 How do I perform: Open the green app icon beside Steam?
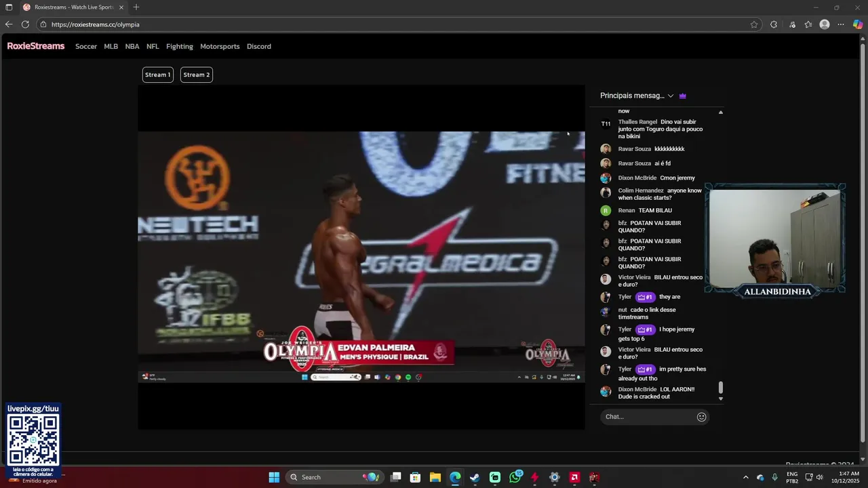(x=495, y=477)
